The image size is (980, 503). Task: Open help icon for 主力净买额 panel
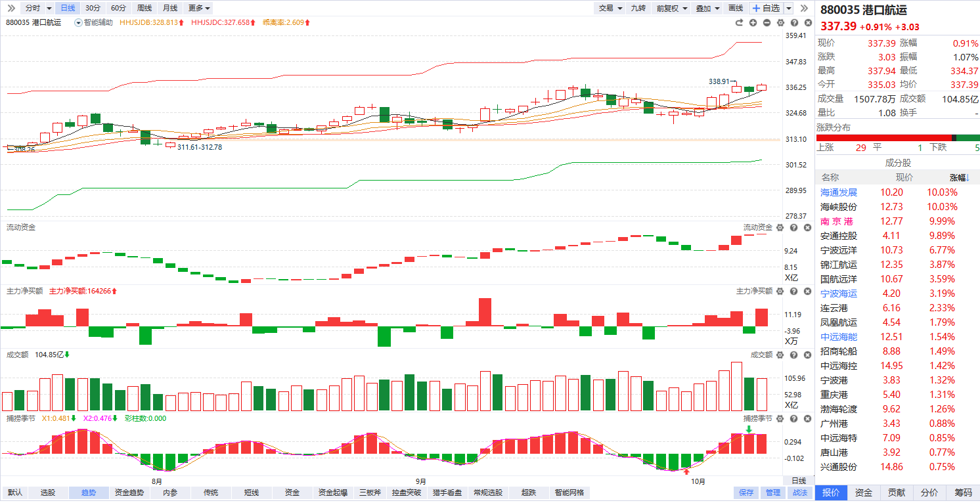coord(793,291)
